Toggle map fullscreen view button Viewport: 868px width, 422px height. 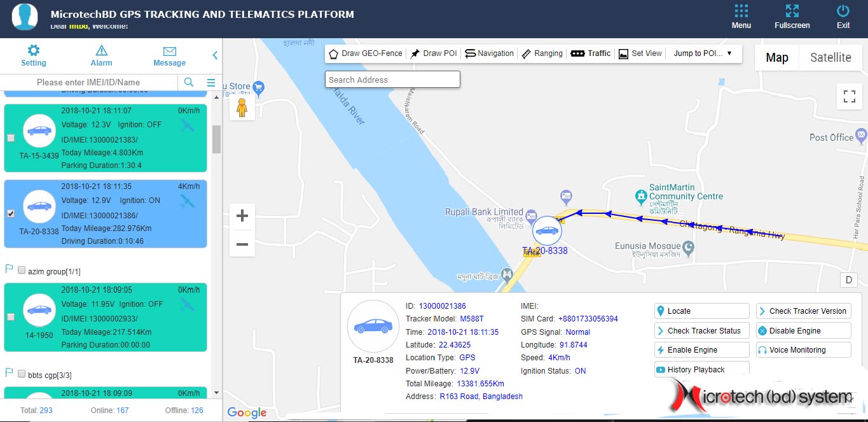pos(849,97)
